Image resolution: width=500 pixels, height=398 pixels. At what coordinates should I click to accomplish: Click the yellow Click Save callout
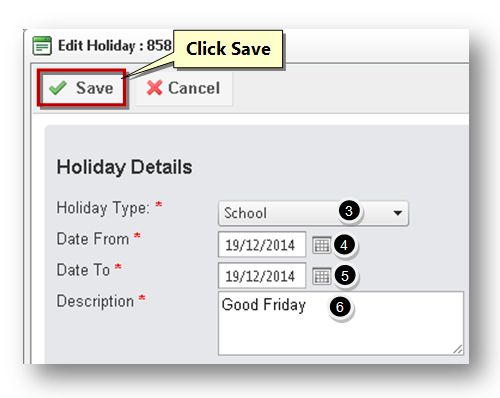pyautogui.click(x=228, y=49)
